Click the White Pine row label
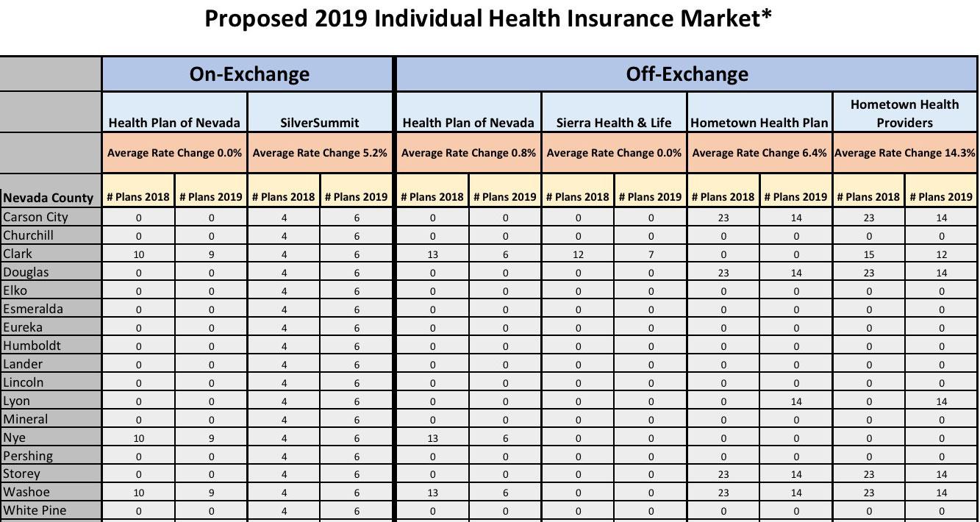This screenshot has width=980, height=522. (35, 511)
